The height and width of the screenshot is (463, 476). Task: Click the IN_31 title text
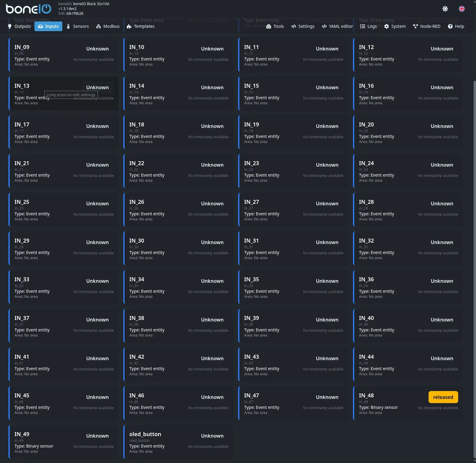[251, 241]
